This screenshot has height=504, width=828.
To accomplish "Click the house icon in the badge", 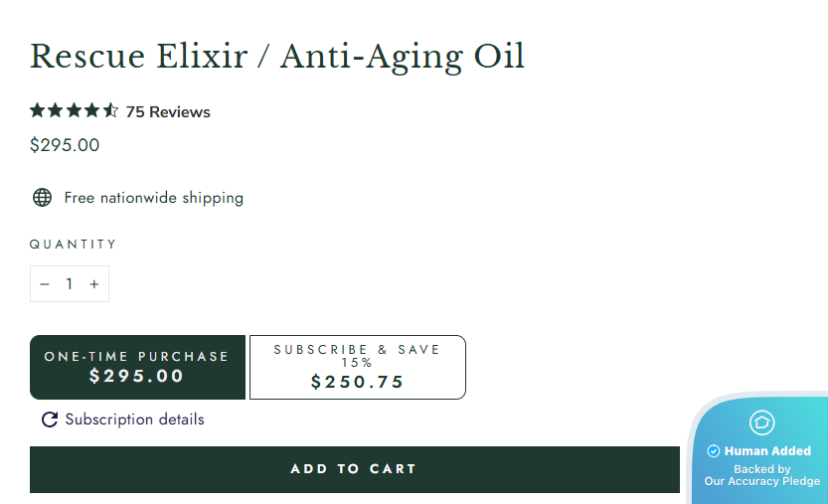I will (x=762, y=422).
